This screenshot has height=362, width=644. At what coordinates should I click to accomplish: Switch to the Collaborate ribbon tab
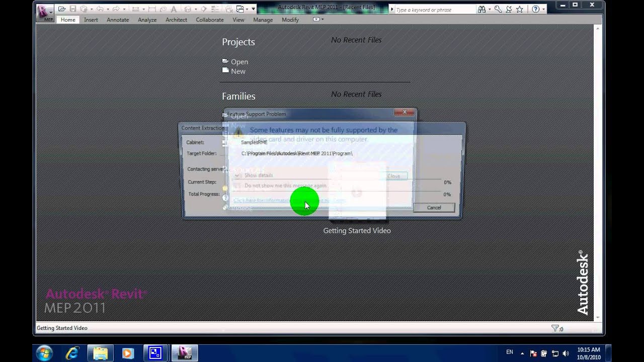210,20
